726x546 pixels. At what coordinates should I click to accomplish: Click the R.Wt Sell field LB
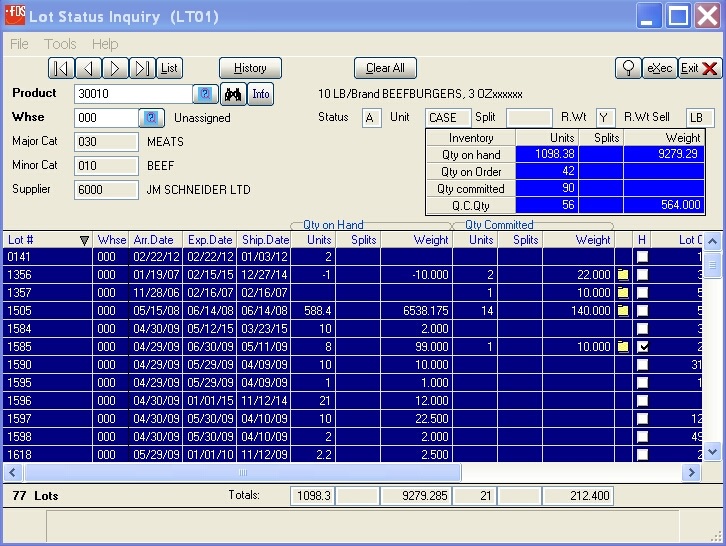(700, 118)
